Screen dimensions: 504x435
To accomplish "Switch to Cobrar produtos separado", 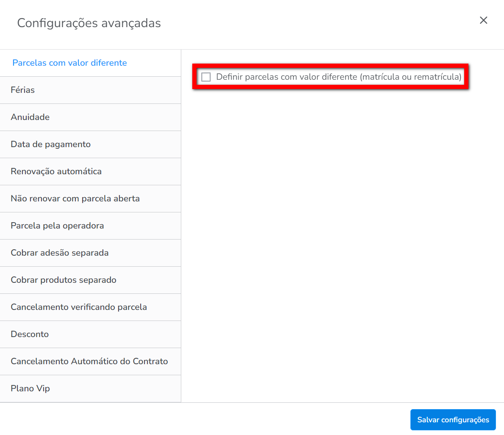I will (x=64, y=280).
